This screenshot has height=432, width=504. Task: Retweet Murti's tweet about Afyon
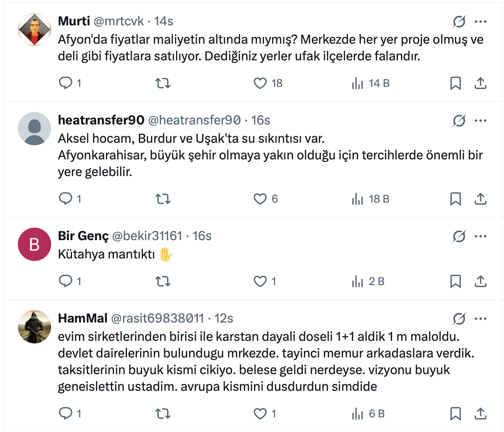click(163, 83)
